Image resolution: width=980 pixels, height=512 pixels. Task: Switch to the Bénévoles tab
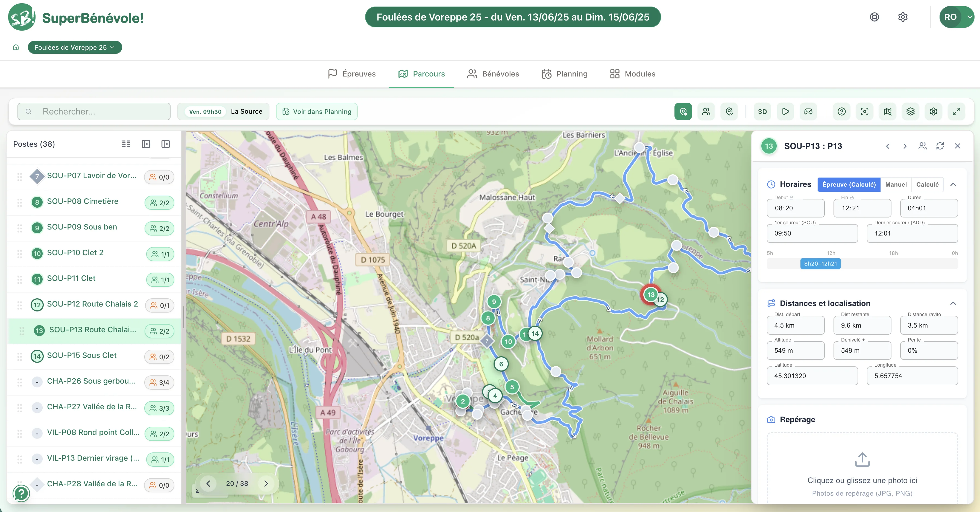click(x=493, y=74)
